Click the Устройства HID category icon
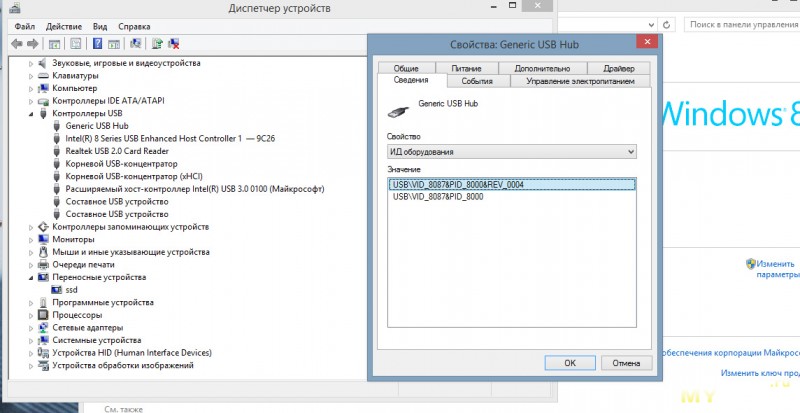 [43, 353]
